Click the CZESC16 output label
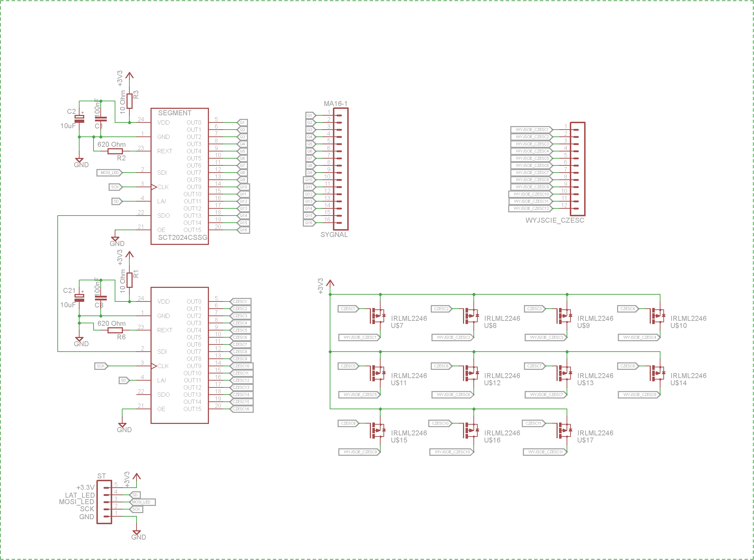754x560 pixels. click(x=241, y=409)
